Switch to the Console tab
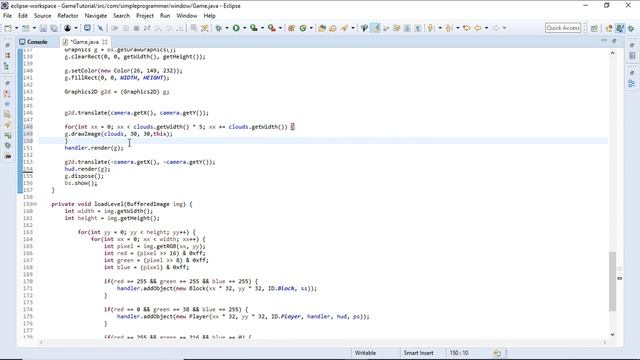Viewport: 640px width, 360px height. click(x=33, y=42)
